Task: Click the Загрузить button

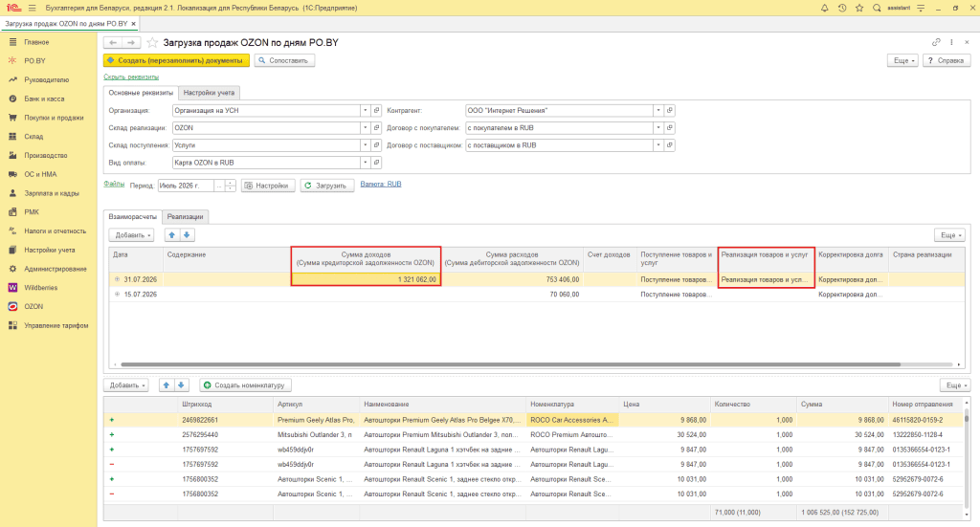Action: (327, 186)
